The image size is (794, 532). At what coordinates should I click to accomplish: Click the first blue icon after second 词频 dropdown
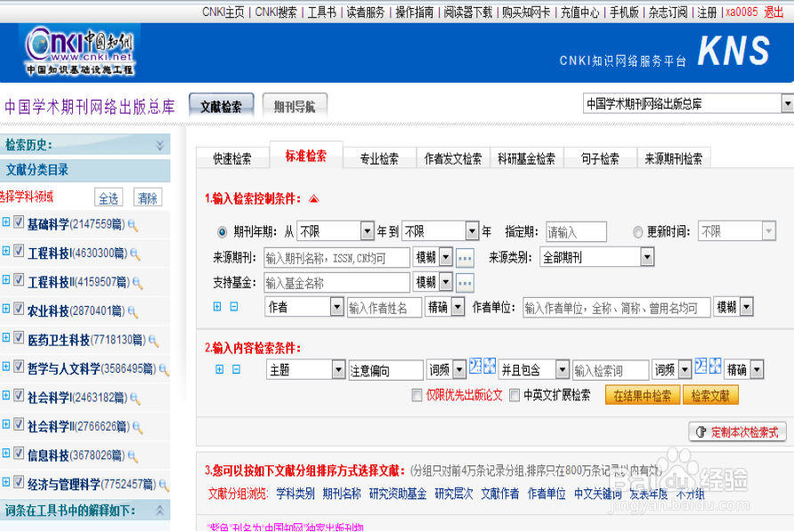(x=701, y=366)
